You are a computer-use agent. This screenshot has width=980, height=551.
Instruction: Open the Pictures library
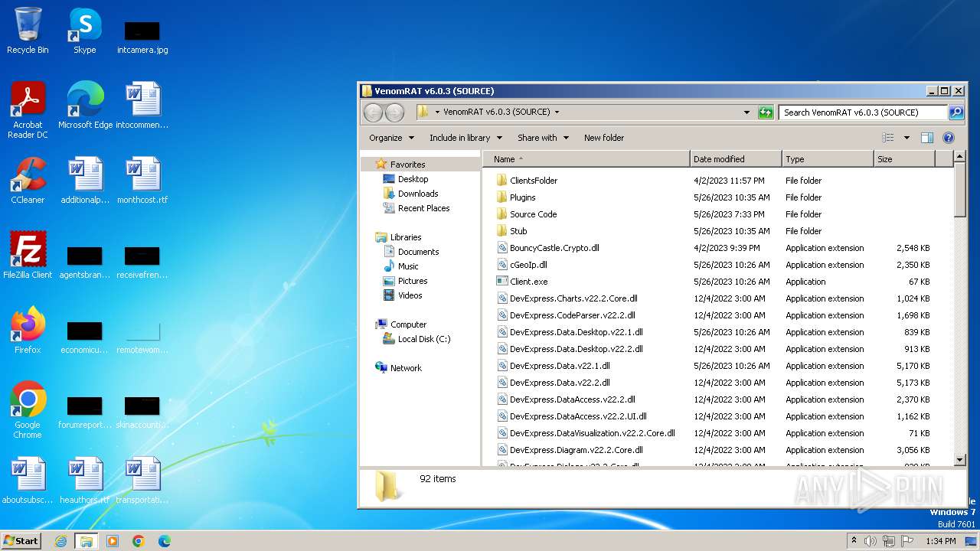pos(405,281)
